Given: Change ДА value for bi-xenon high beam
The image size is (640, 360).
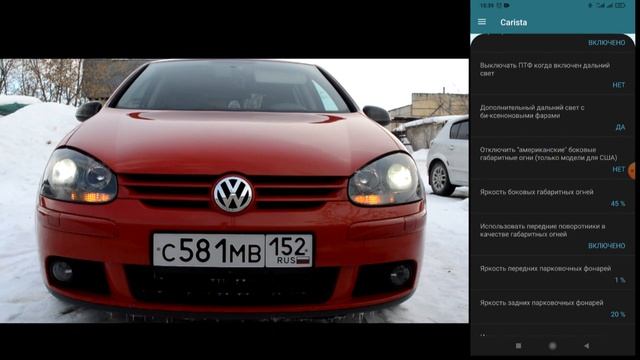Looking at the screenshot, I should 620,127.
